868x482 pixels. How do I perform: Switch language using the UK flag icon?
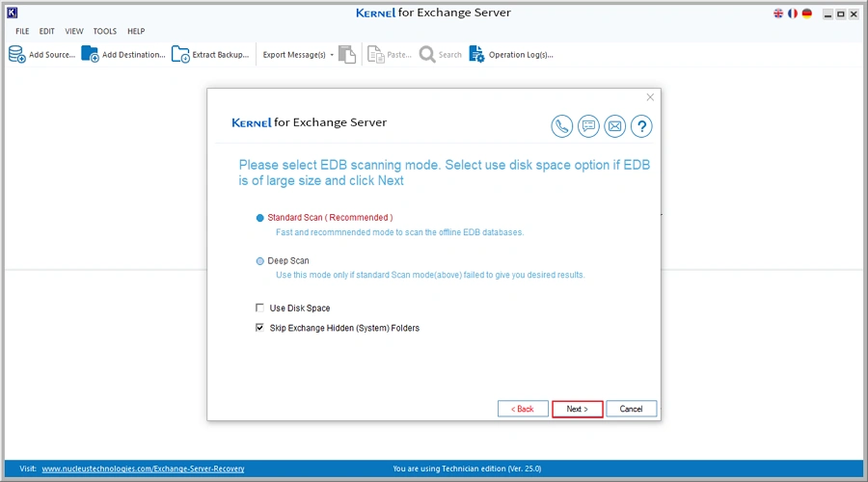click(x=778, y=13)
